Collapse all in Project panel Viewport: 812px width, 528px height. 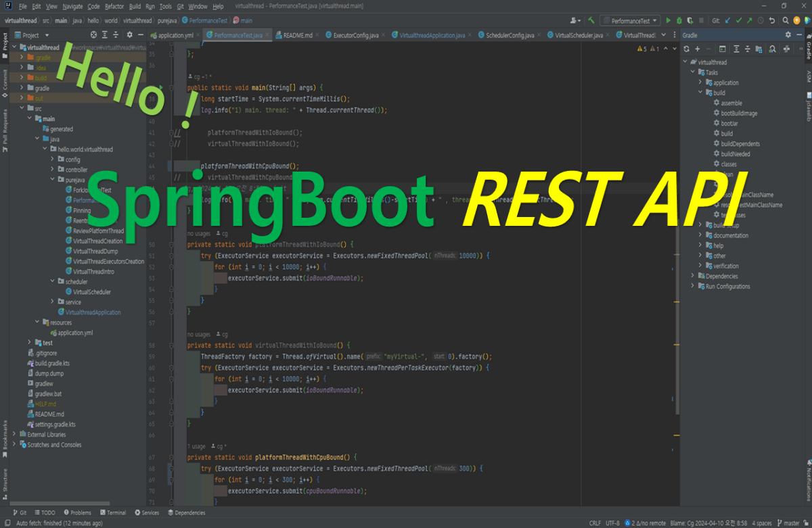(x=116, y=34)
